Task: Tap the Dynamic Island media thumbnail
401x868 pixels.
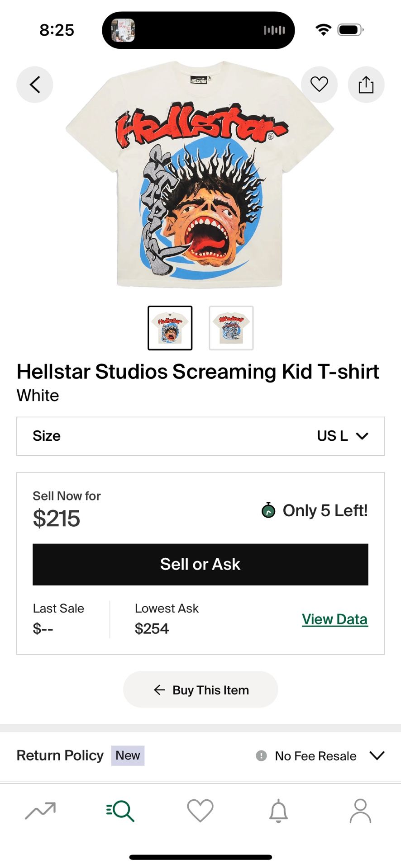Action: (123, 30)
